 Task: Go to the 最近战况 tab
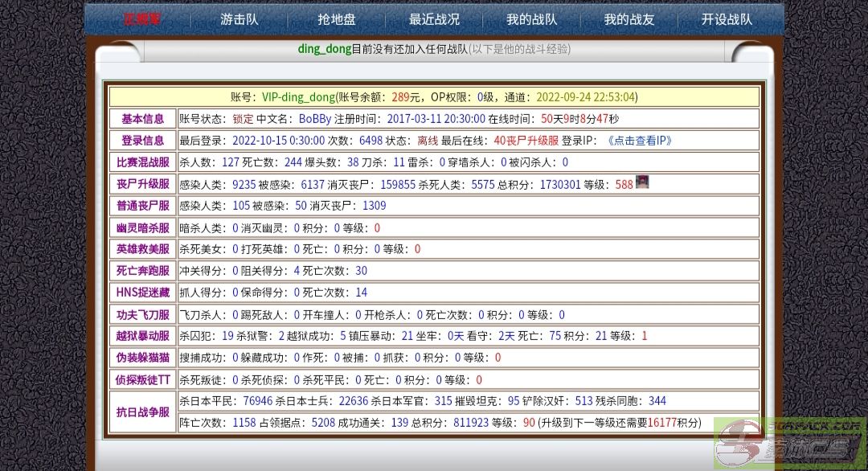point(434,19)
